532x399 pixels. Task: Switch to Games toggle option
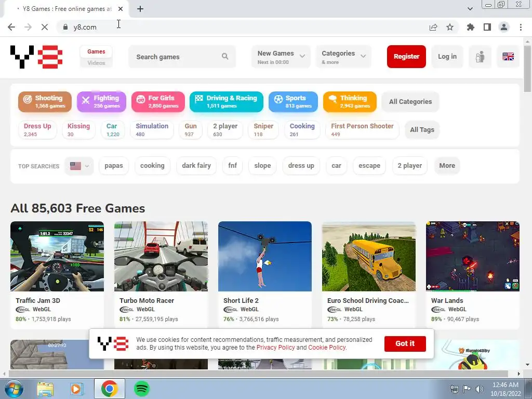click(x=96, y=51)
